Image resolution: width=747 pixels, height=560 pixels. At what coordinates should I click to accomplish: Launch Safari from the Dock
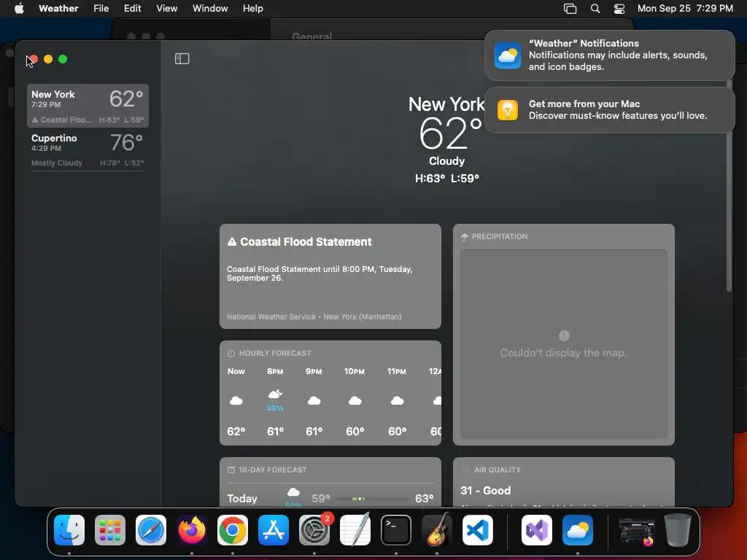(x=151, y=530)
